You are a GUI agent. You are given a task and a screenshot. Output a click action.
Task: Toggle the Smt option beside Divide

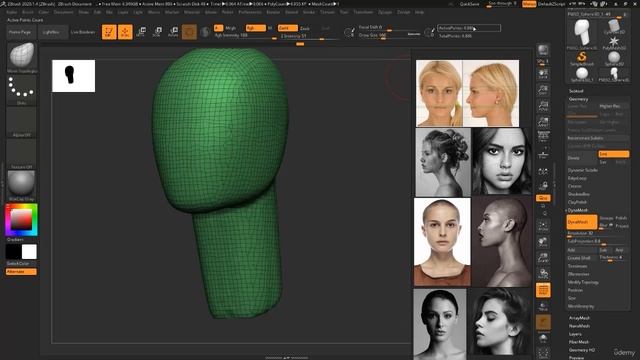click(x=613, y=154)
